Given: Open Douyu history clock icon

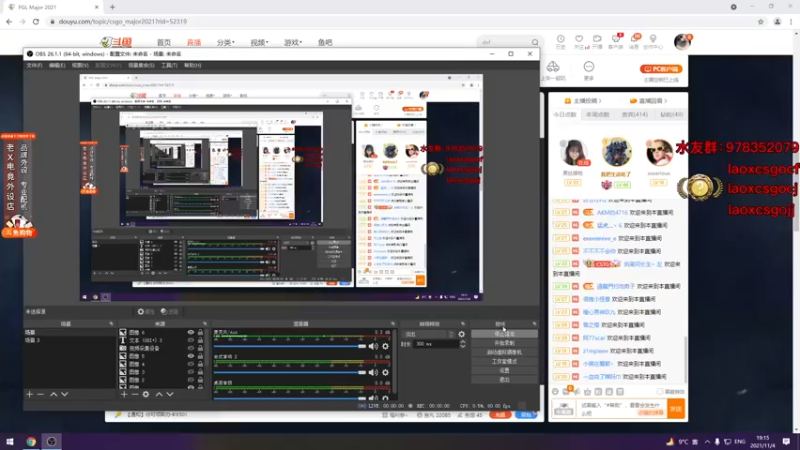Looking at the screenshot, I should pyautogui.click(x=560, y=41).
